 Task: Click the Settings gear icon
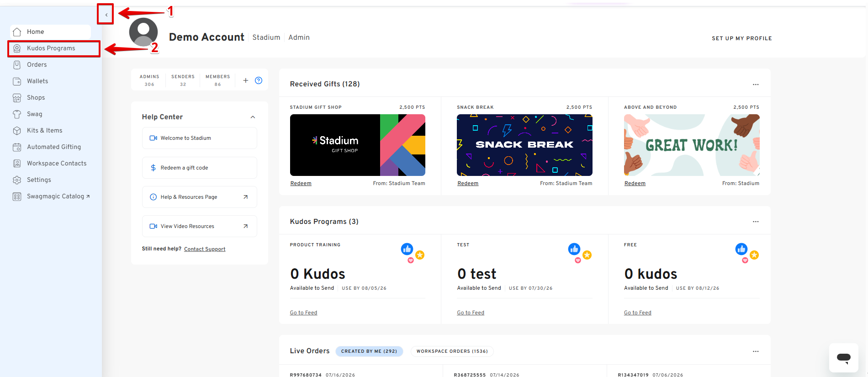pyautogui.click(x=17, y=180)
